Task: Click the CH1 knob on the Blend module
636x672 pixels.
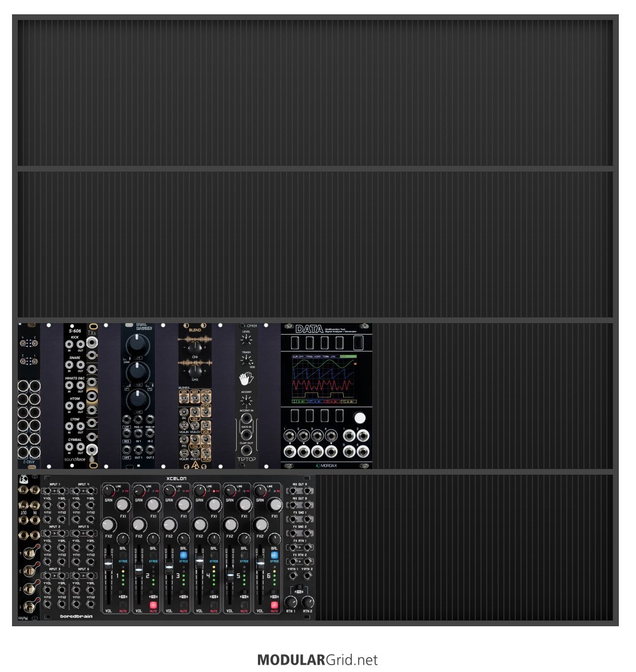Action: (195, 347)
